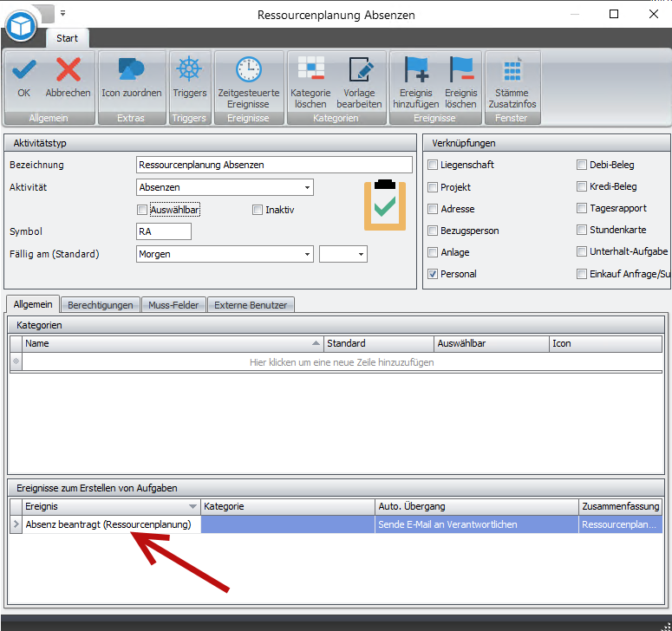Open the quick access toolbar customize arrow
This screenshot has width=672, height=631.
(63, 13)
